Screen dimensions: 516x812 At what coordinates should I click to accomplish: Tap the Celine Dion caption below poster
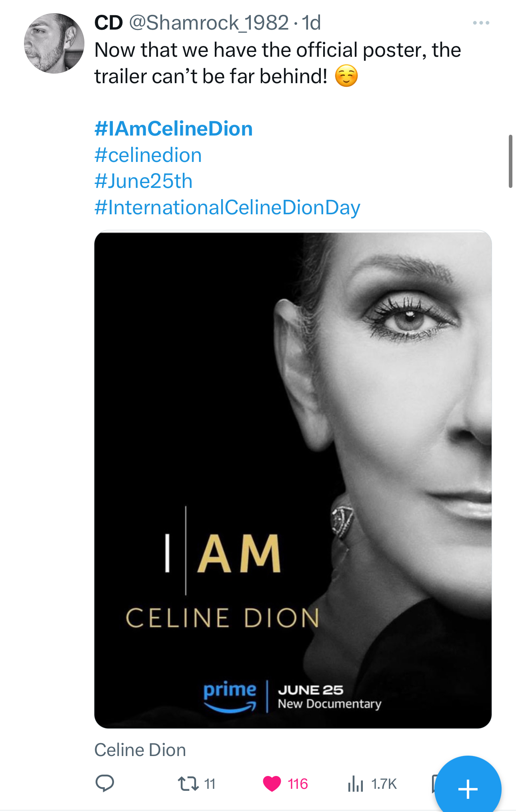coord(140,750)
